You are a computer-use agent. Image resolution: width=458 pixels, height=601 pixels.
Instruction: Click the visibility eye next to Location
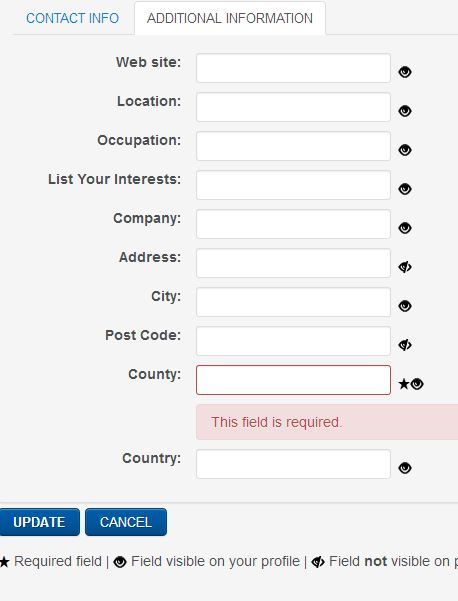pyautogui.click(x=405, y=111)
